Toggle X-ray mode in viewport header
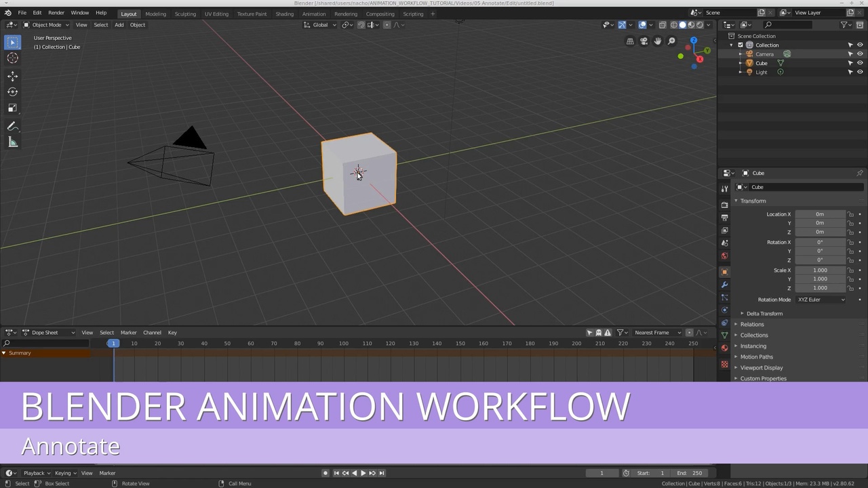The height and width of the screenshot is (488, 868). pyautogui.click(x=663, y=25)
